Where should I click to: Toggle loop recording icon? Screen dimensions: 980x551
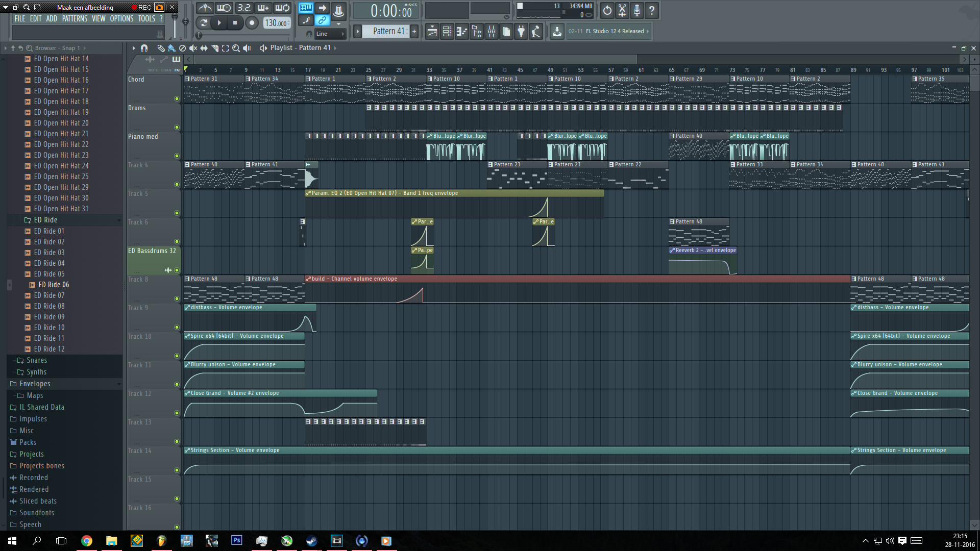[282, 8]
